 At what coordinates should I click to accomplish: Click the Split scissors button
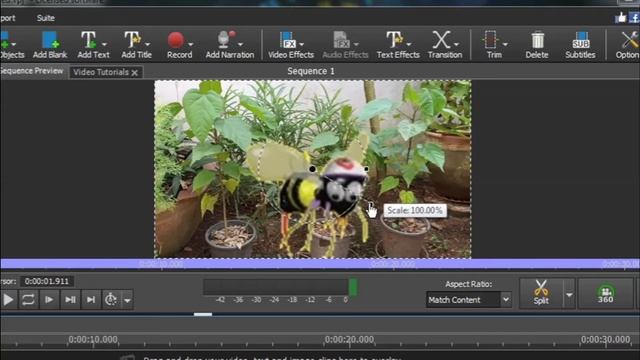(541, 293)
